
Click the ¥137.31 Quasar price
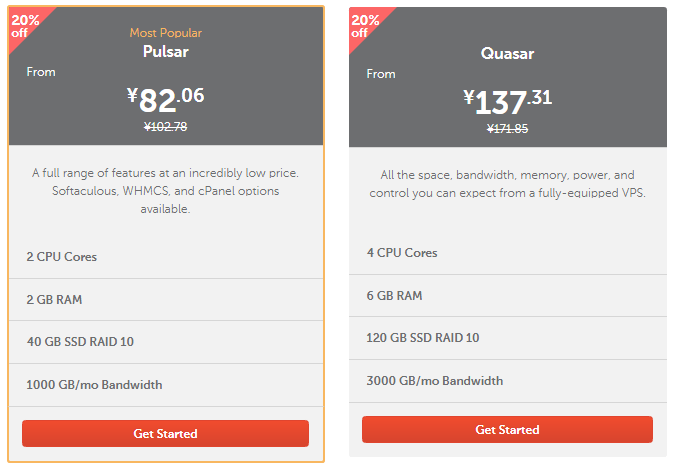coord(507,102)
